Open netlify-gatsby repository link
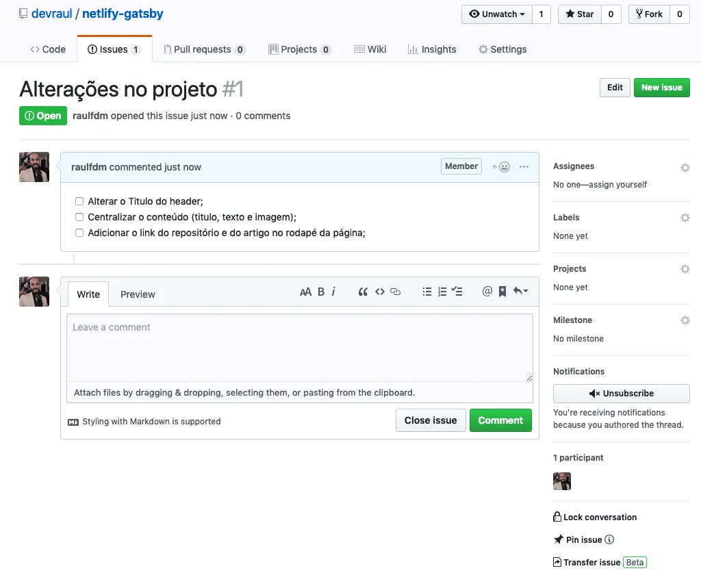 [x=123, y=14]
